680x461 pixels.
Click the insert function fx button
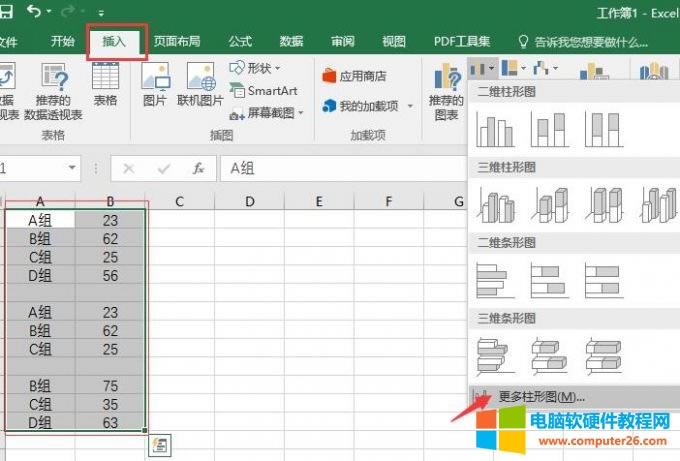point(198,169)
